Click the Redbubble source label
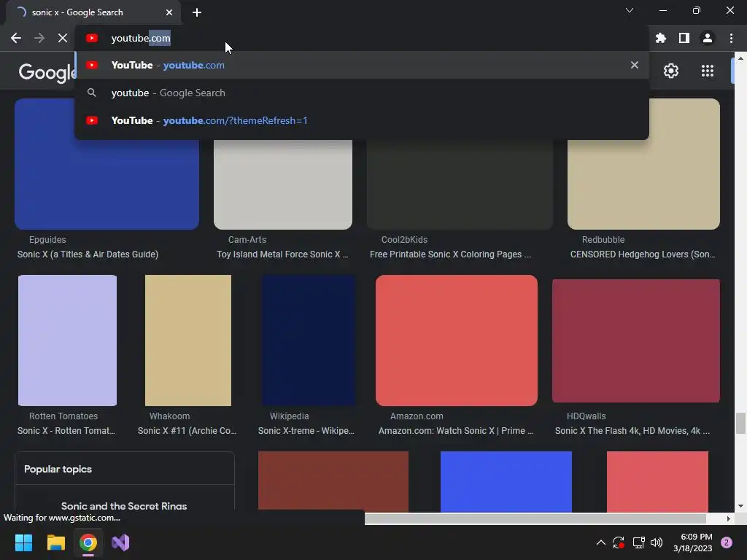 click(x=603, y=239)
